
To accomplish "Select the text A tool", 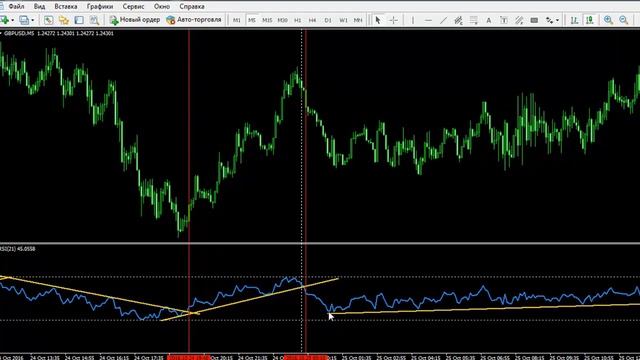I will tap(489, 20).
